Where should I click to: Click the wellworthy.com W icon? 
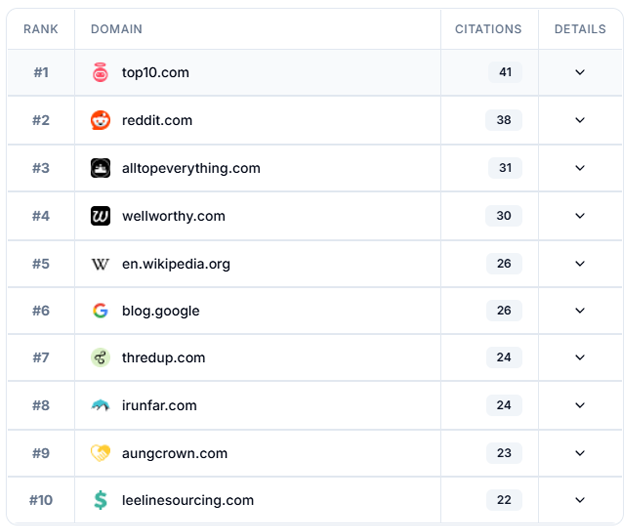pos(100,216)
